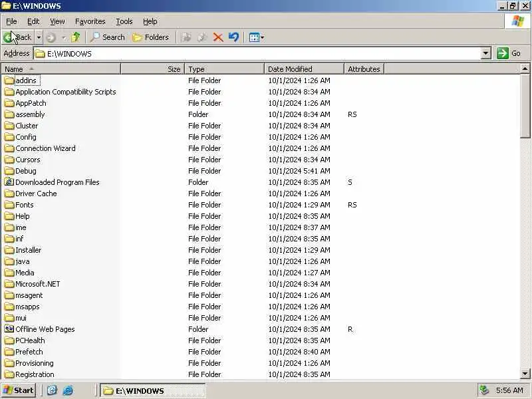The image size is (532, 399).
Task: Sort by Date Modified column header
Action: [x=304, y=69]
